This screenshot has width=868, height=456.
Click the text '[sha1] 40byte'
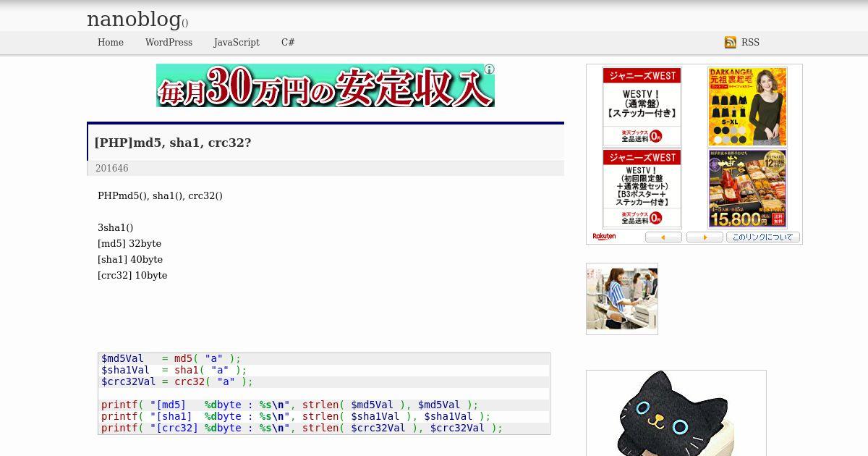click(130, 260)
